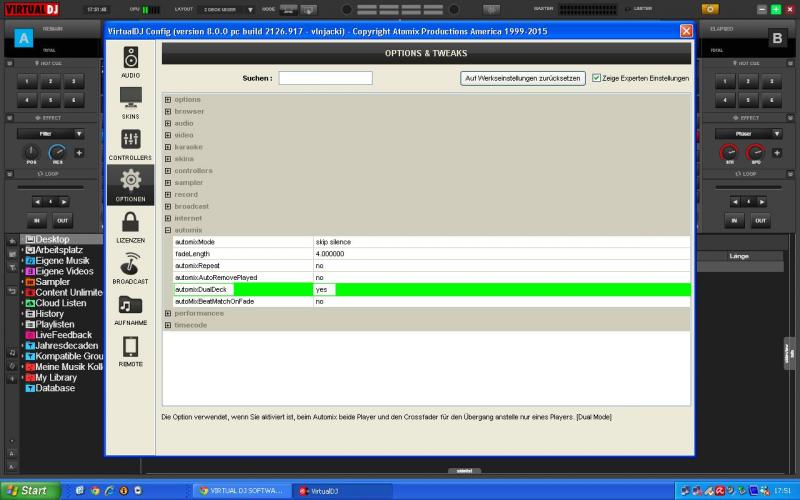Expand the controllers category
This screenshot has width=800, height=500.
click(x=168, y=171)
